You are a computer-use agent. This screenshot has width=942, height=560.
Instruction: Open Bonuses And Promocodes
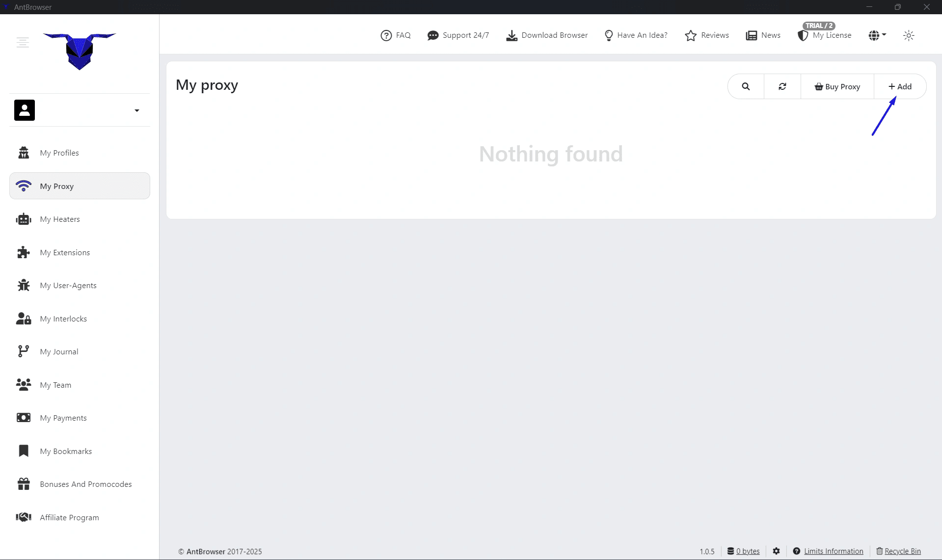pyautogui.click(x=80, y=484)
